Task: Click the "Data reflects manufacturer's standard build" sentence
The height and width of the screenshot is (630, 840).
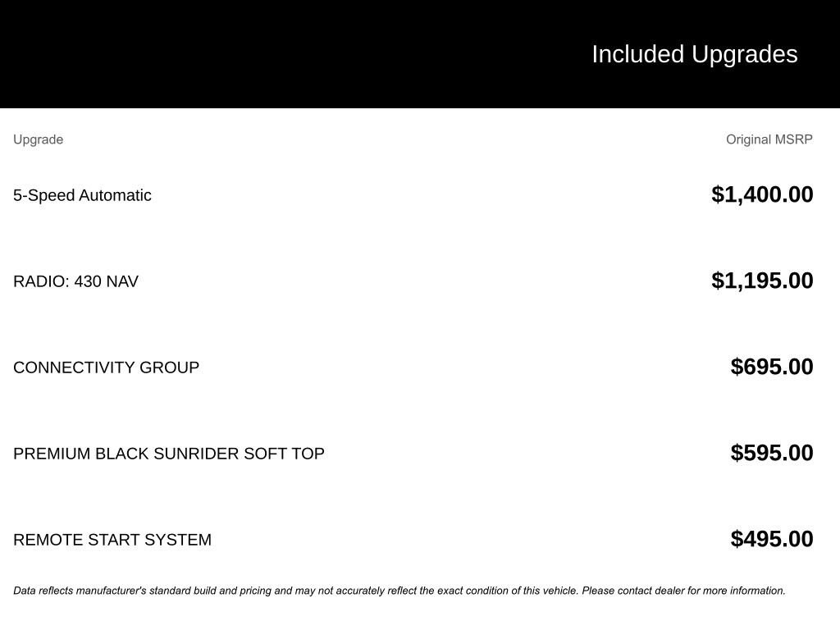Action: tap(205, 591)
